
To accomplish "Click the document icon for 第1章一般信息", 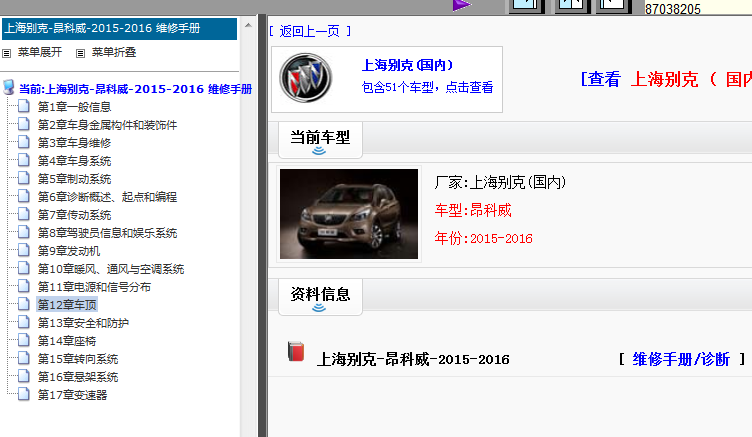I will pyautogui.click(x=24, y=106).
